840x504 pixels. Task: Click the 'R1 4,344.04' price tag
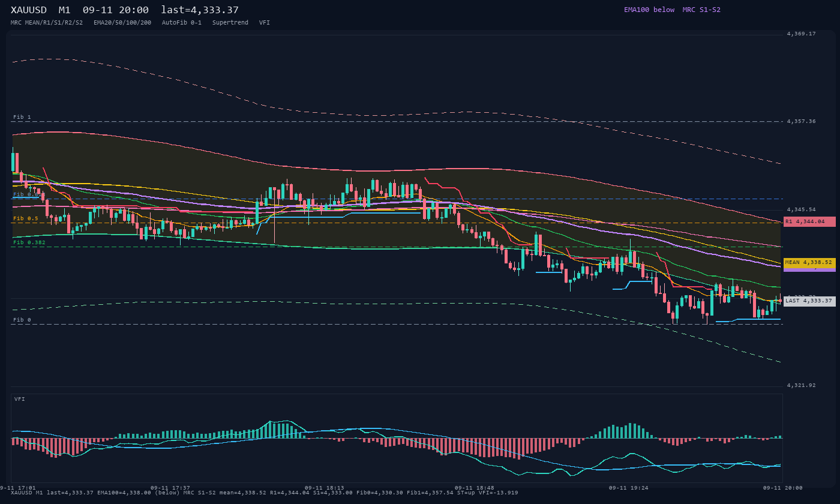[x=809, y=221]
